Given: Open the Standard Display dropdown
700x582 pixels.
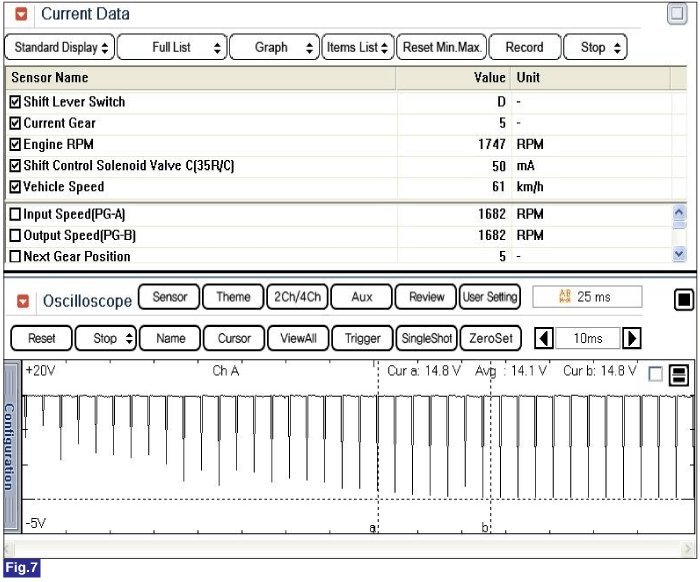Looking at the screenshot, I should click(59, 47).
